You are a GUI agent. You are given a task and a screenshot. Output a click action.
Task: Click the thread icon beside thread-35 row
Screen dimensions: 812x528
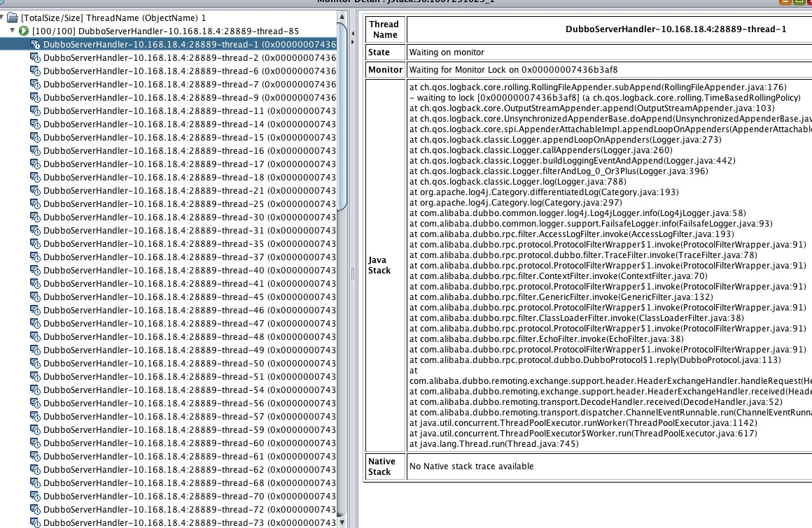(35, 243)
